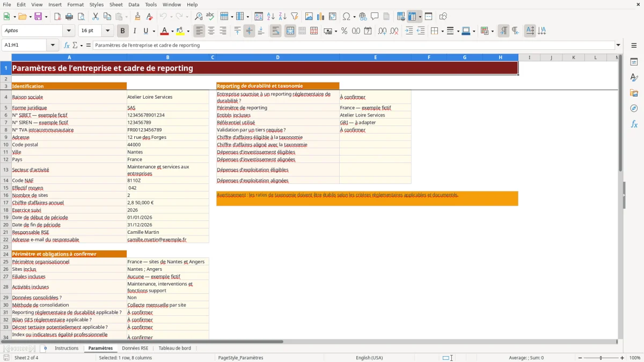Export directly as PDF icon
The width and height of the screenshot is (644, 362).
pyautogui.click(x=57, y=17)
